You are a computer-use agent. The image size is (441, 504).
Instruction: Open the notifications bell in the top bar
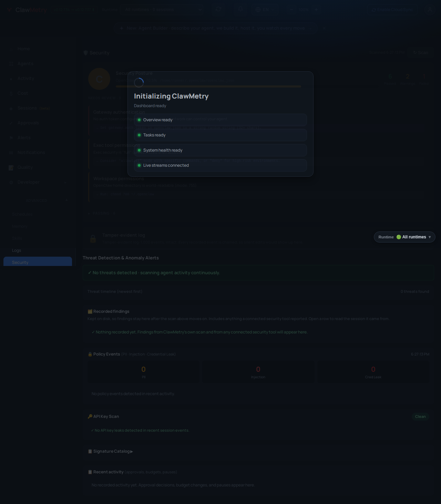pyautogui.click(x=240, y=9)
